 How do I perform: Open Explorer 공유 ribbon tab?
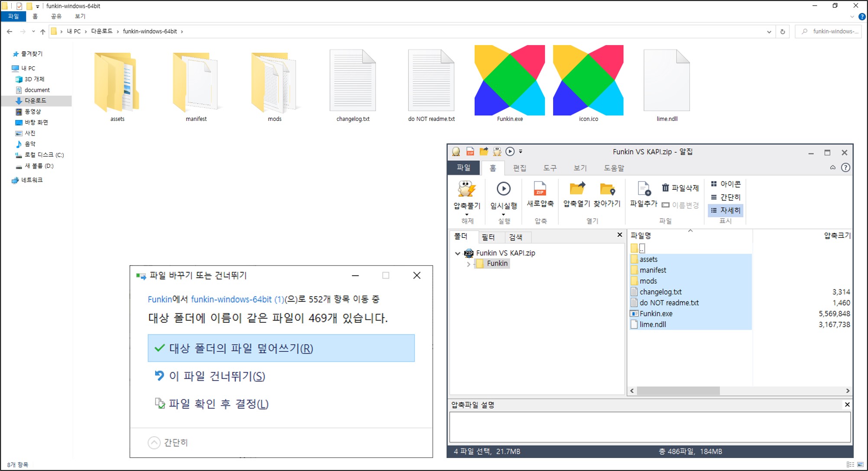(x=56, y=16)
